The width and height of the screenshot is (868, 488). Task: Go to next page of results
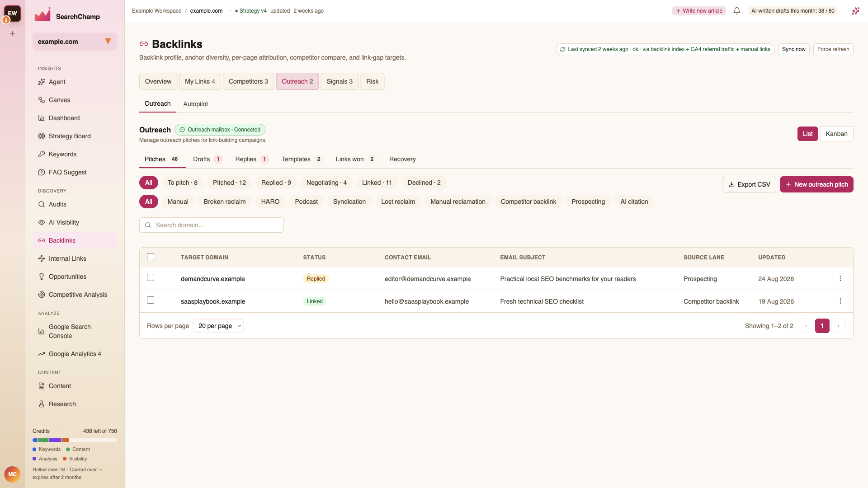click(839, 326)
